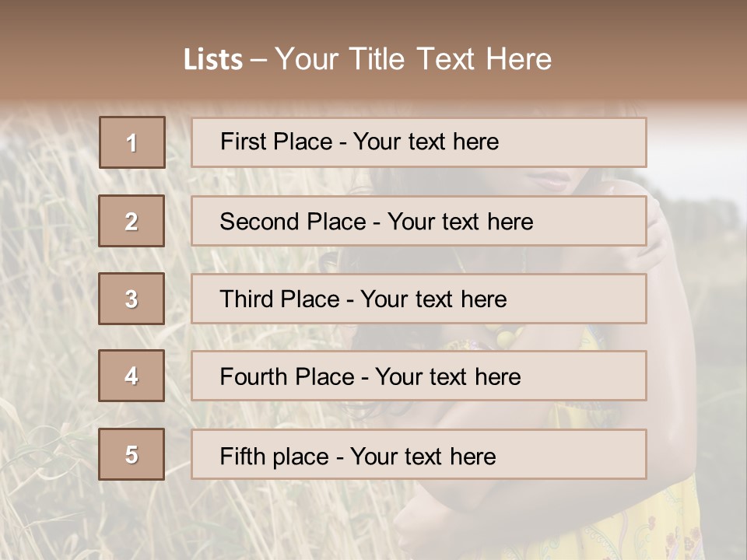Click the number 5 box
Viewport: 747px width, 560px height.
click(132, 454)
